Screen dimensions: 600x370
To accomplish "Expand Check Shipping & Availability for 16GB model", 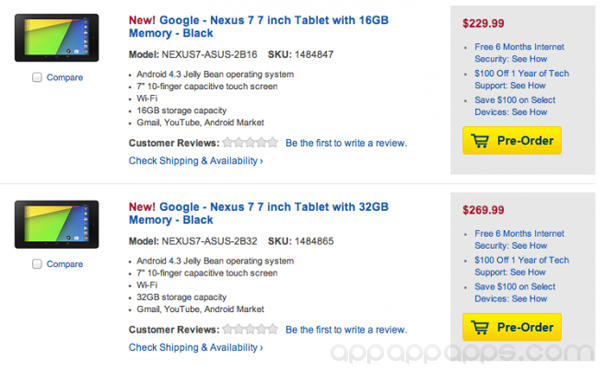I will 196,161.
